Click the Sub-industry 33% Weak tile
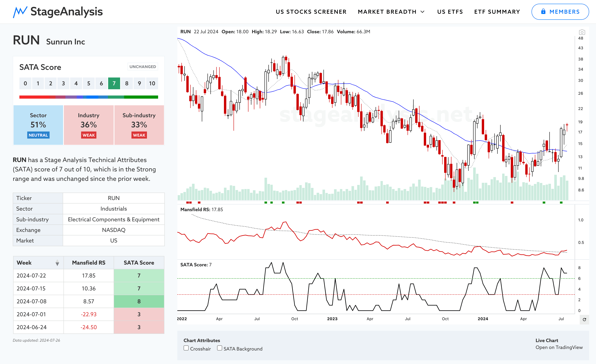Image resolution: width=596 pixels, height=364 pixels. [139, 125]
